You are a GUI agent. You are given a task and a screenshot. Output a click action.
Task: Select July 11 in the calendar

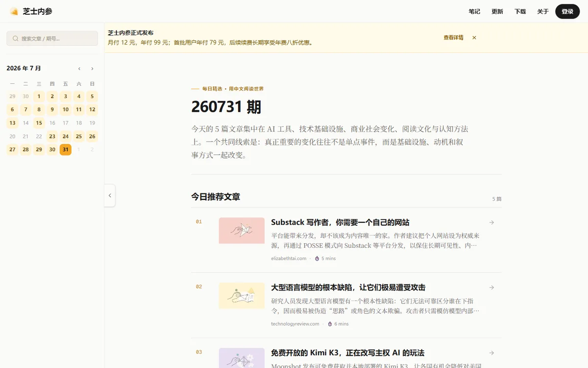[x=79, y=109]
